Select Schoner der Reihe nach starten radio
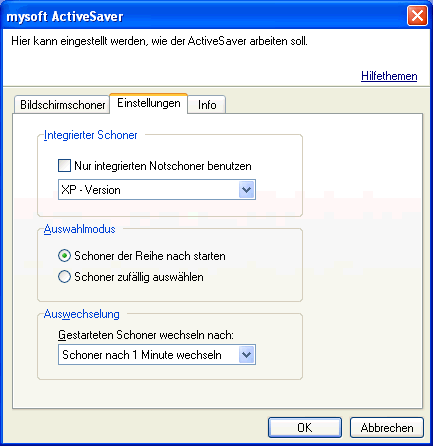 (x=64, y=256)
